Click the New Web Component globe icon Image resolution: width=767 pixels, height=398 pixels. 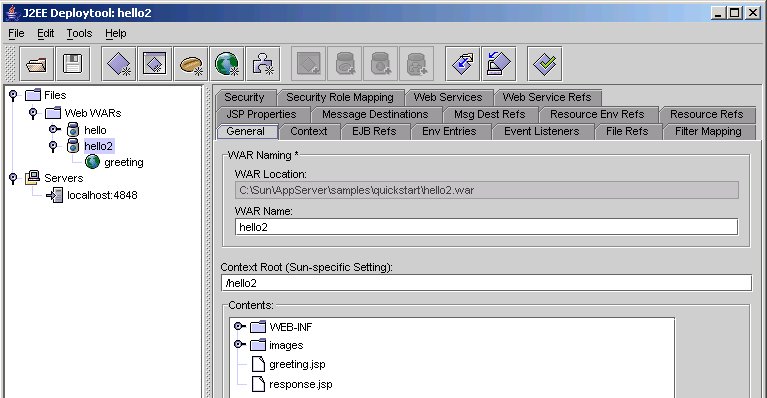coord(226,64)
